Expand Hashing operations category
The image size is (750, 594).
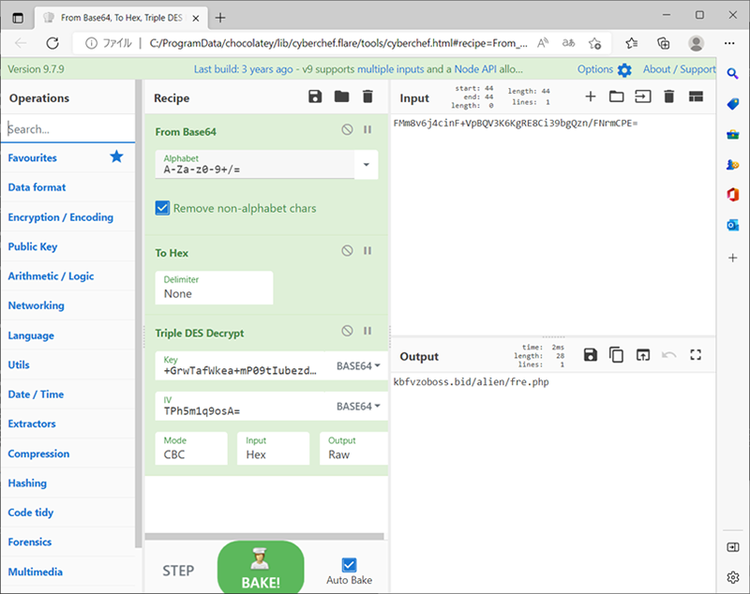coord(67,483)
